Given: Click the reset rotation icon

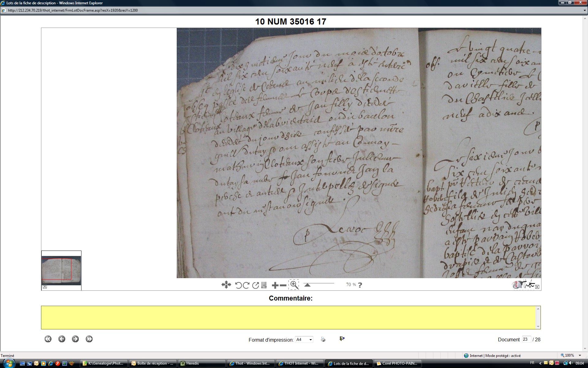Looking at the screenshot, I should pos(255,285).
